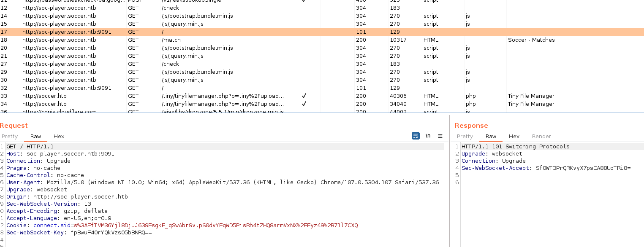Click the connect.sid cookie value
Viewport: 644px width, 247px height.
point(215,226)
